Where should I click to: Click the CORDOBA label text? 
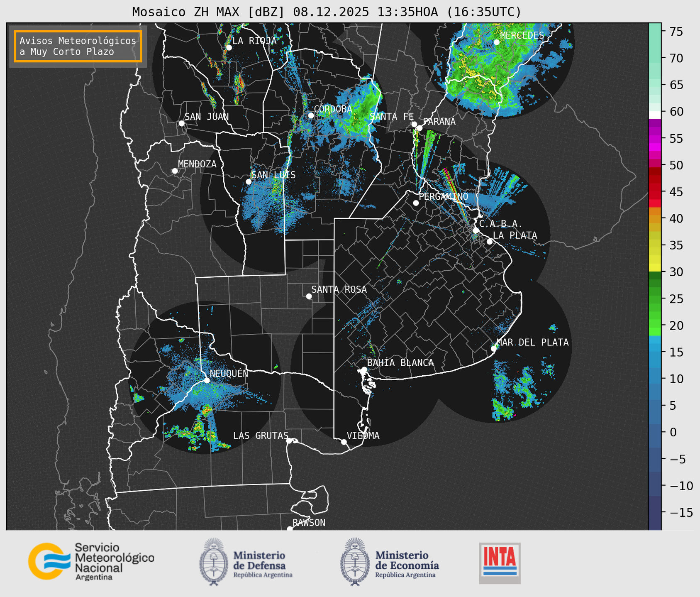333,109
